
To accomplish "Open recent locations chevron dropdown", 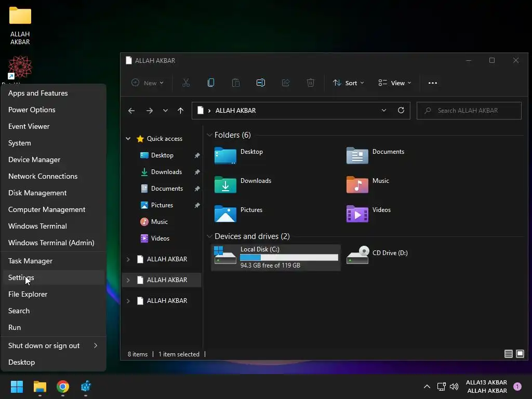I will click(165, 111).
